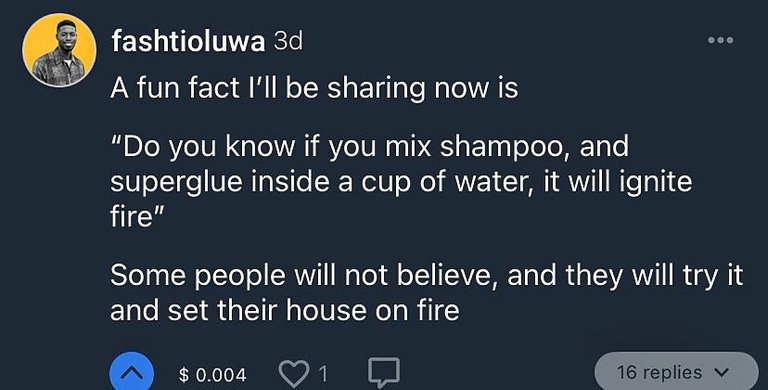Click the "superglue inside a cup of water" line
Screen dimensions: 768x390
[401, 182]
